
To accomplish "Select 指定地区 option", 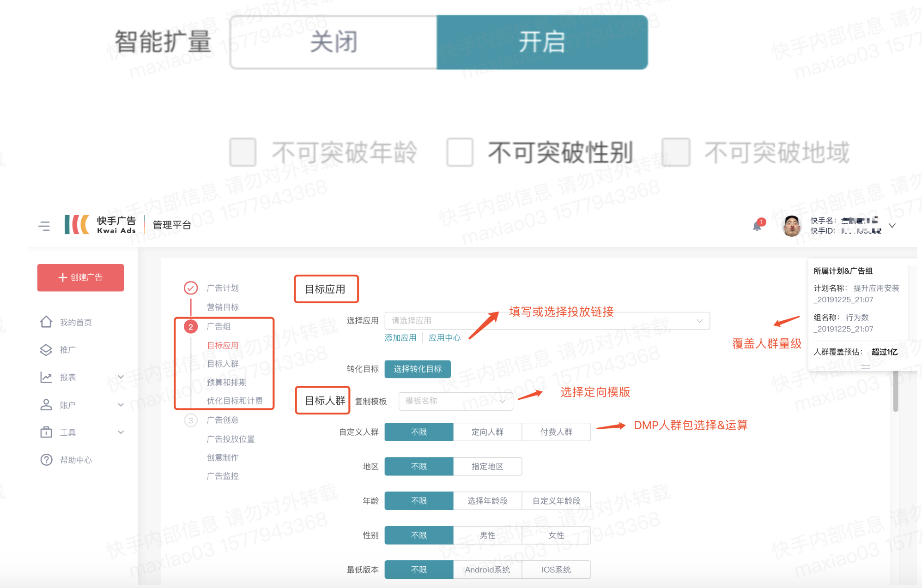I will (x=487, y=467).
